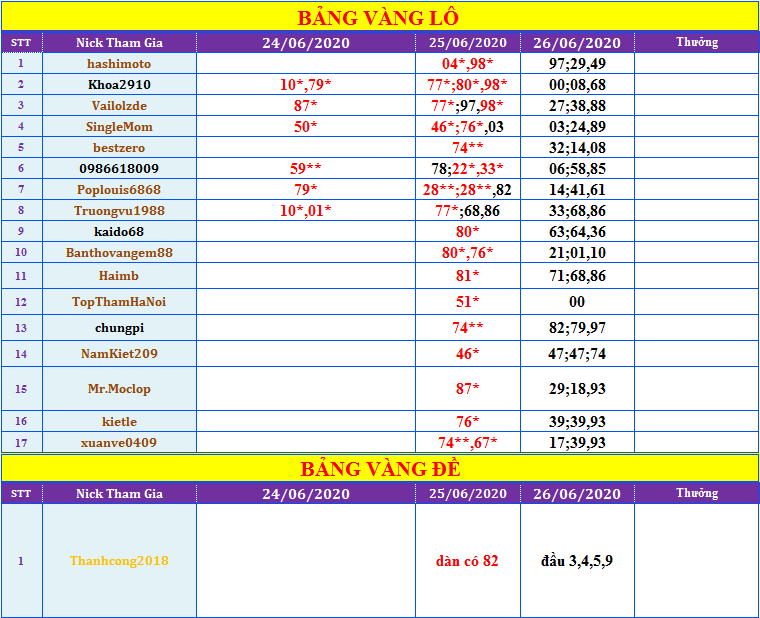Click row number 17 in STT column
The width and height of the screenshot is (760, 618).
click(x=21, y=443)
